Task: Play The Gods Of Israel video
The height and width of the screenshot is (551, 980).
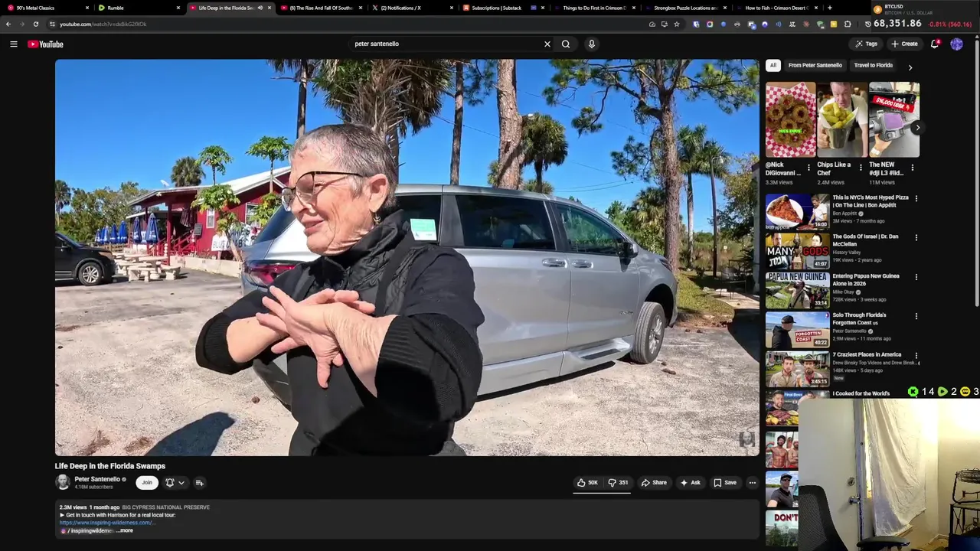Action: point(797,251)
